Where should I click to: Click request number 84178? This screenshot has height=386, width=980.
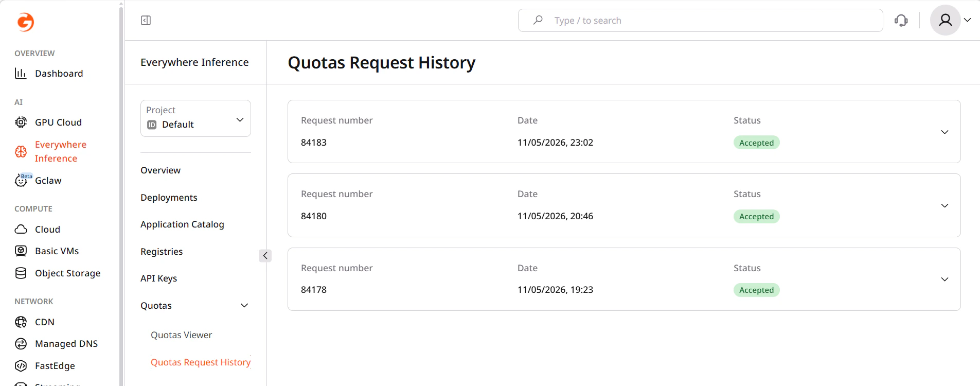[x=313, y=290]
